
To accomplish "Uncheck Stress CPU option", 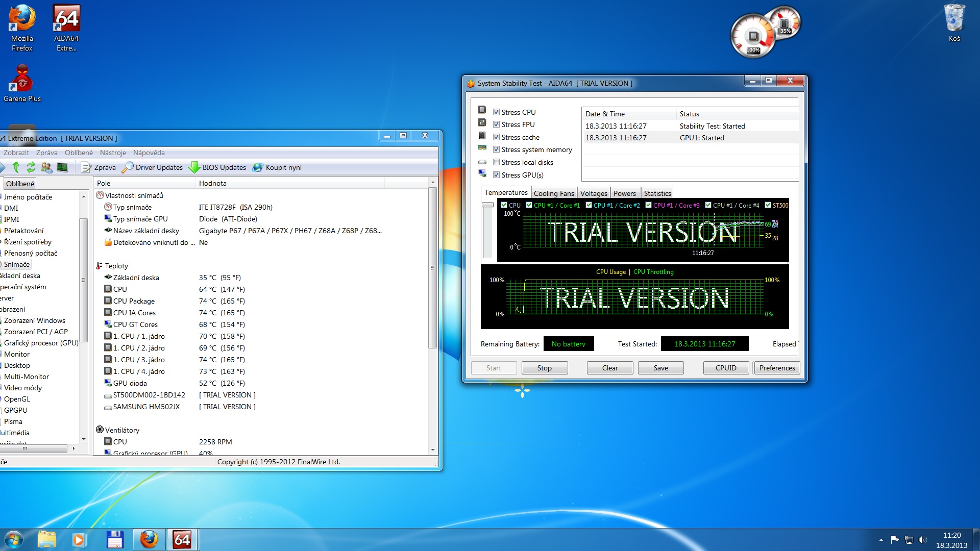I will [x=496, y=112].
